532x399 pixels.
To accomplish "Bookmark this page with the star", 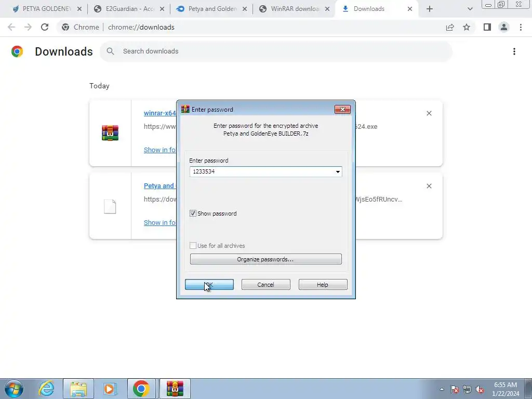I will [x=467, y=27].
